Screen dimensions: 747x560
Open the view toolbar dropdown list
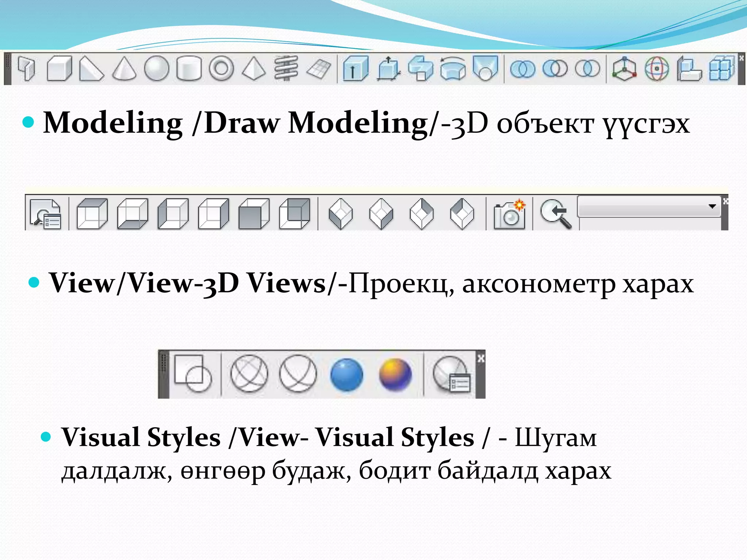tap(712, 206)
